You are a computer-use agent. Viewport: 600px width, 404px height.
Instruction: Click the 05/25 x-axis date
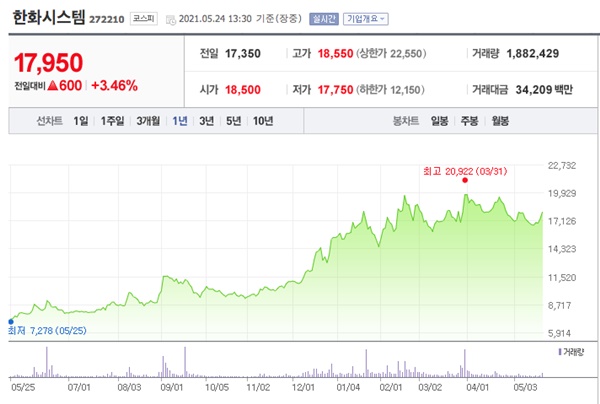[23, 388]
